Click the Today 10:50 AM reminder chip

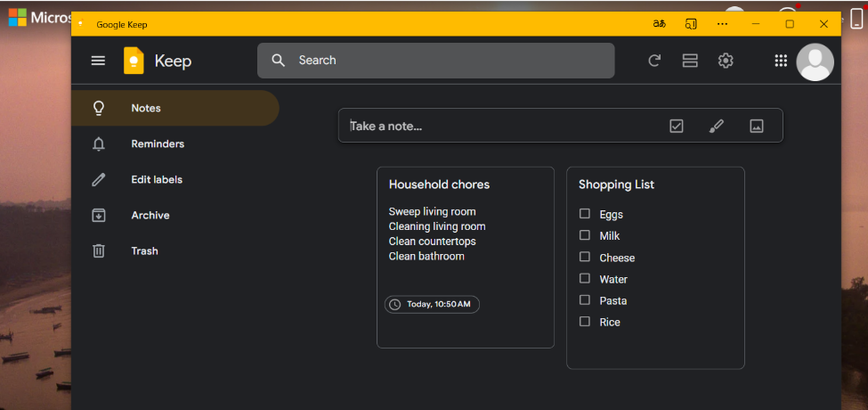click(x=432, y=304)
